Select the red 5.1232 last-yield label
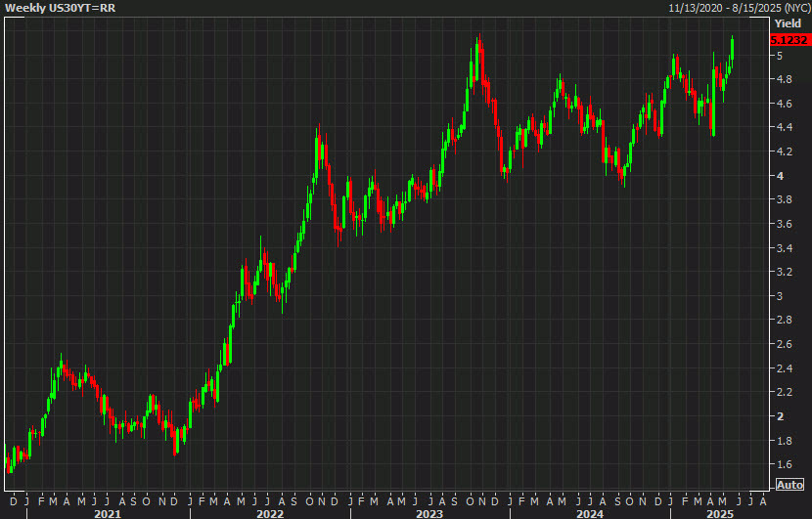Screen dimensions: 812x519 click(x=789, y=40)
